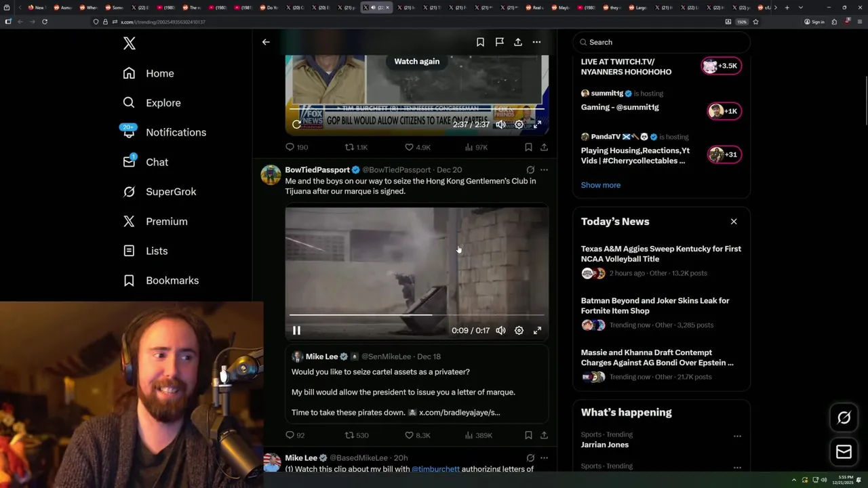
Task: Seek on the BowTiedPassport video progress bar
Action: pyautogui.click(x=417, y=315)
